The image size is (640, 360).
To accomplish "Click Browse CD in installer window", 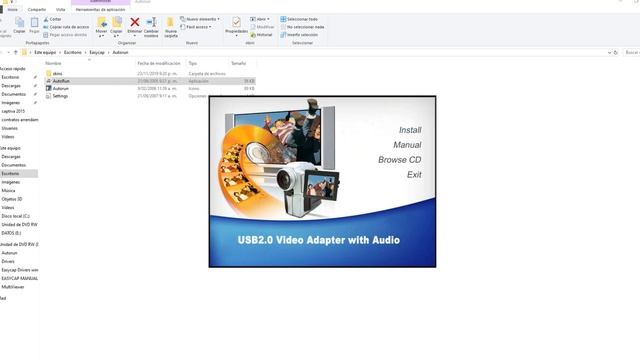I will click(x=399, y=160).
